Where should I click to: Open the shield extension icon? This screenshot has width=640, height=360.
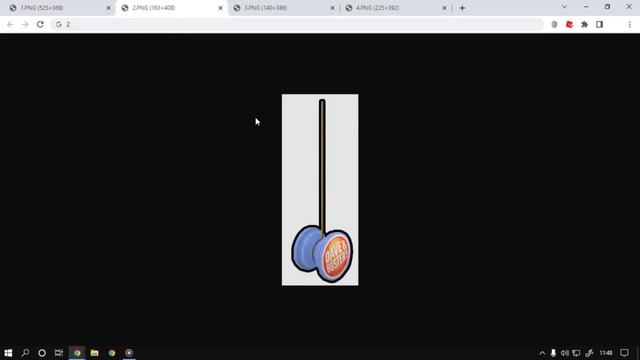tap(554, 24)
